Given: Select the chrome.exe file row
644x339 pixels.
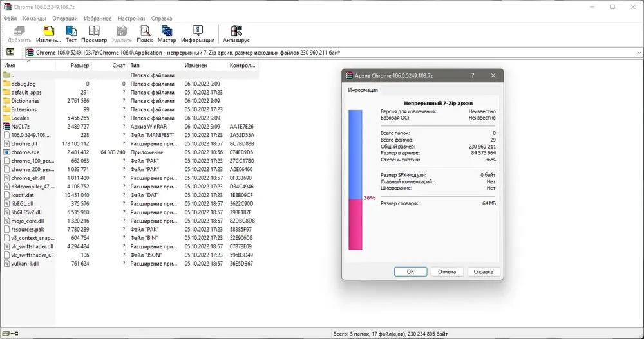Looking at the screenshot, I should coord(129,152).
